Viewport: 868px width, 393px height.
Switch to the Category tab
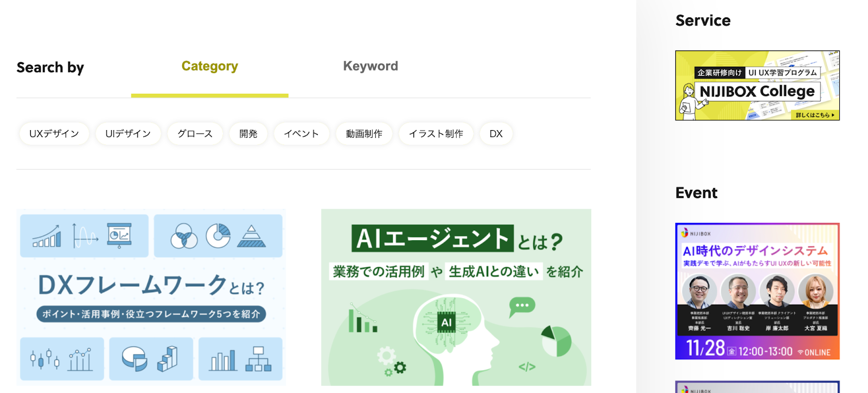click(209, 67)
